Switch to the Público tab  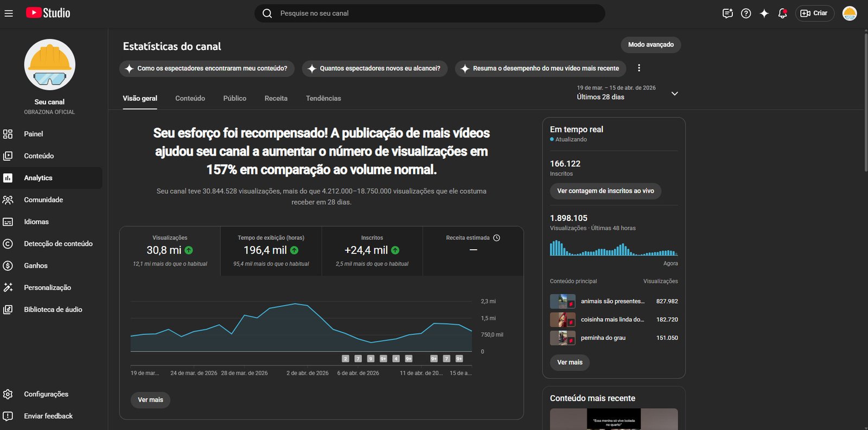pos(234,98)
